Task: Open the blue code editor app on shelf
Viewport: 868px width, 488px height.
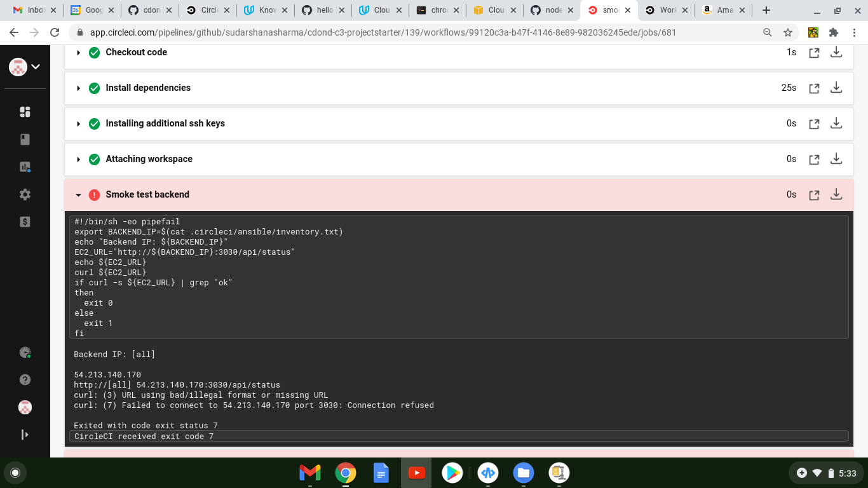Action: [488, 473]
